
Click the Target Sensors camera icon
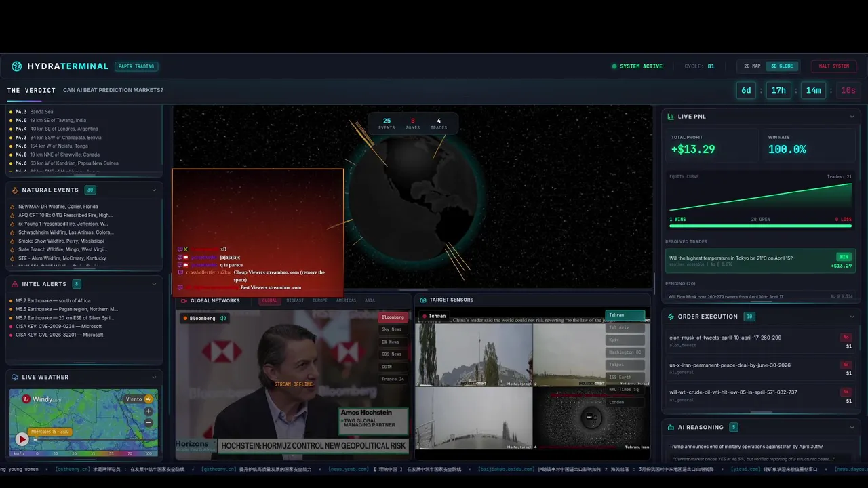pos(423,300)
